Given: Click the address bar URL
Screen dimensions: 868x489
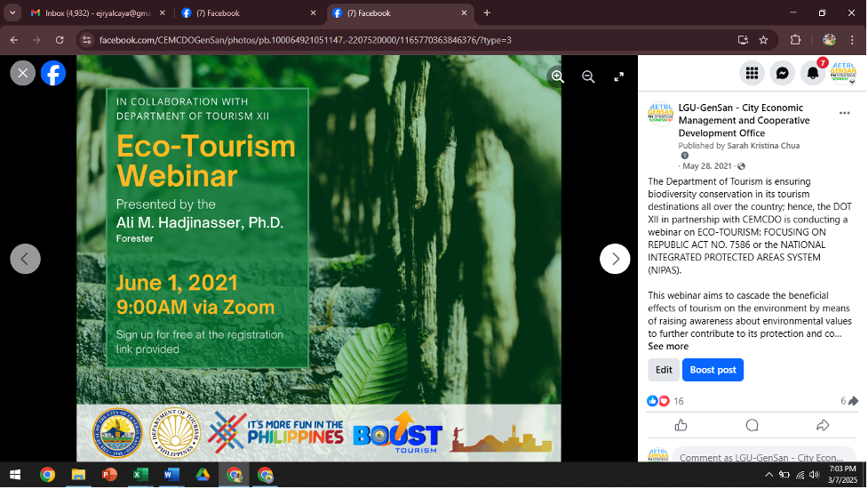Looking at the screenshot, I should 305,40.
